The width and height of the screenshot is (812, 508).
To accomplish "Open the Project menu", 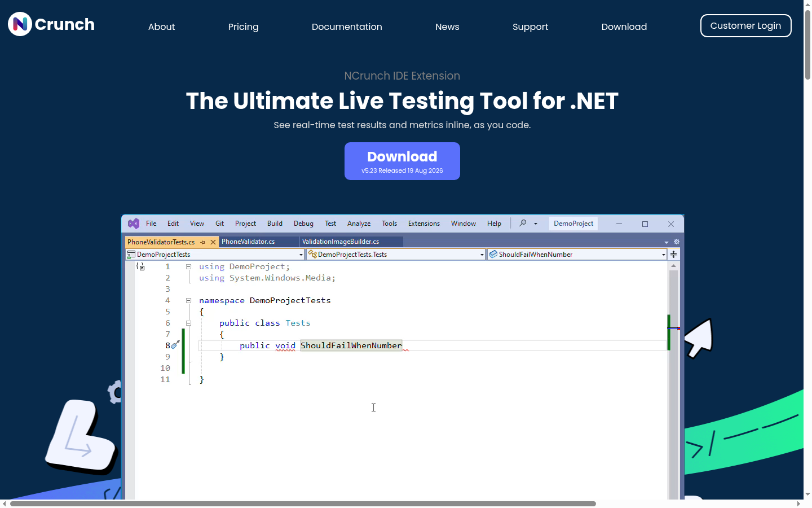I will 245,224.
